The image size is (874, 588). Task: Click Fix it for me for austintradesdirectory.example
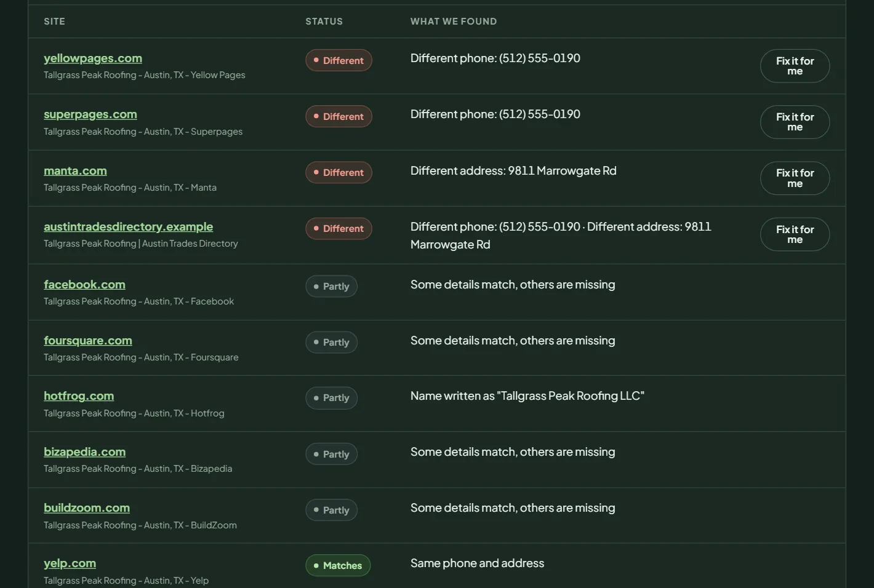[795, 234]
